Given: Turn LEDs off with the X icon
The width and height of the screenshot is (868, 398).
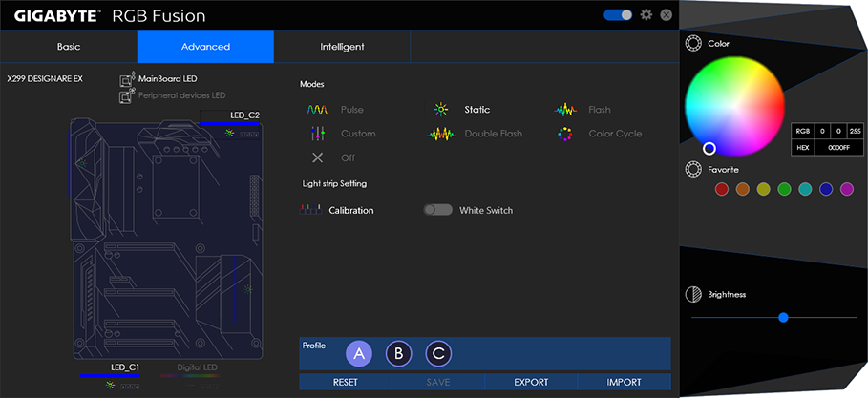Looking at the screenshot, I should 317,157.
